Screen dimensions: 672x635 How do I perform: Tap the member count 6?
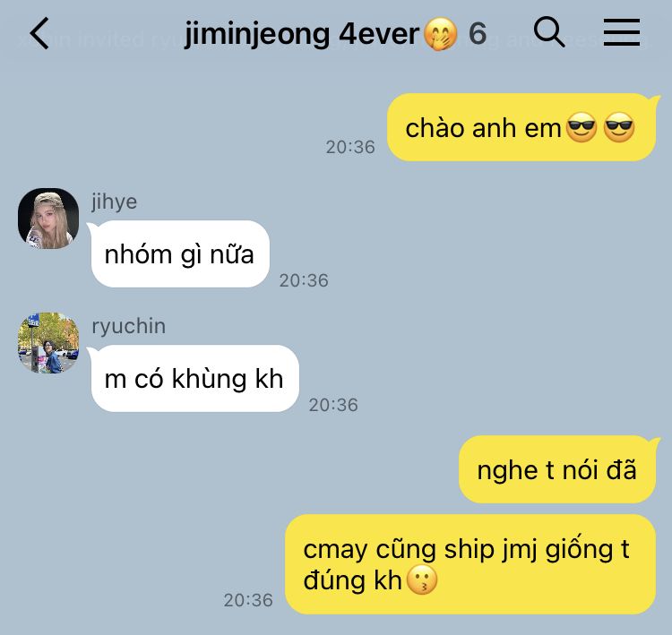pos(478,33)
